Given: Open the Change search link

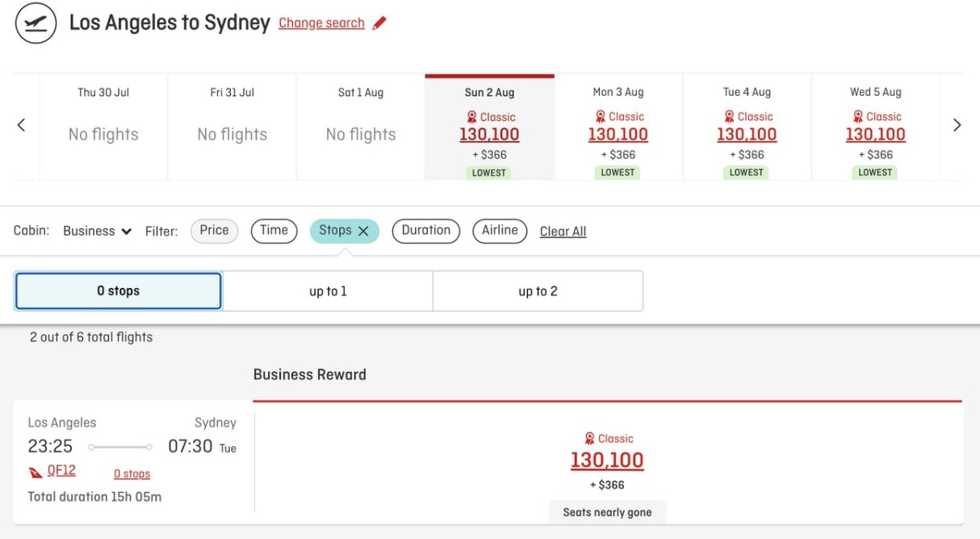Looking at the screenshot, I should tap(321, 23).
